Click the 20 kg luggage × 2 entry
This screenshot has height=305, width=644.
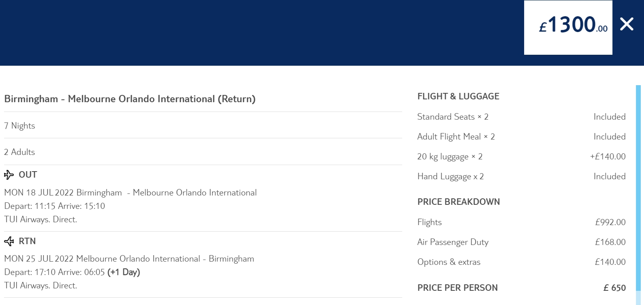coord(450,157)
